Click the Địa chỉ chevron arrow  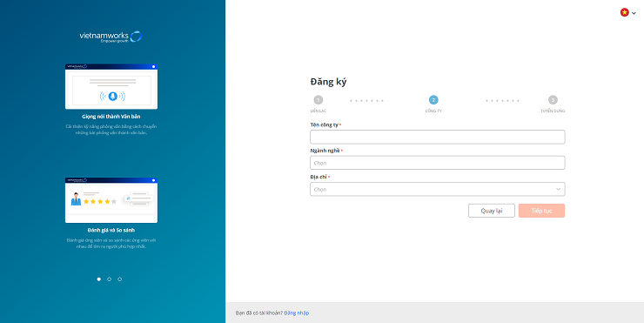point(558,189)
